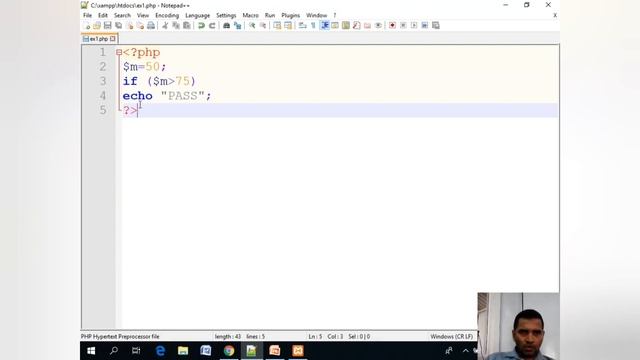Open the Macro menu
Screen dimensions: 640x360
click(250, 16)
